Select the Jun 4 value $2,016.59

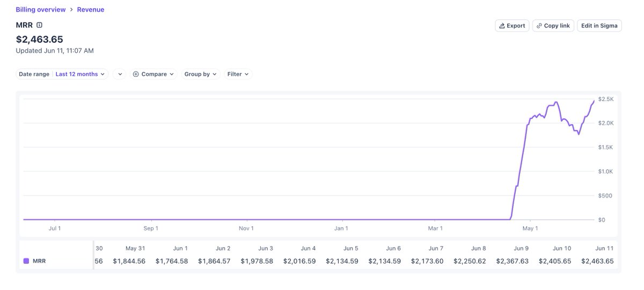point(299,262)
